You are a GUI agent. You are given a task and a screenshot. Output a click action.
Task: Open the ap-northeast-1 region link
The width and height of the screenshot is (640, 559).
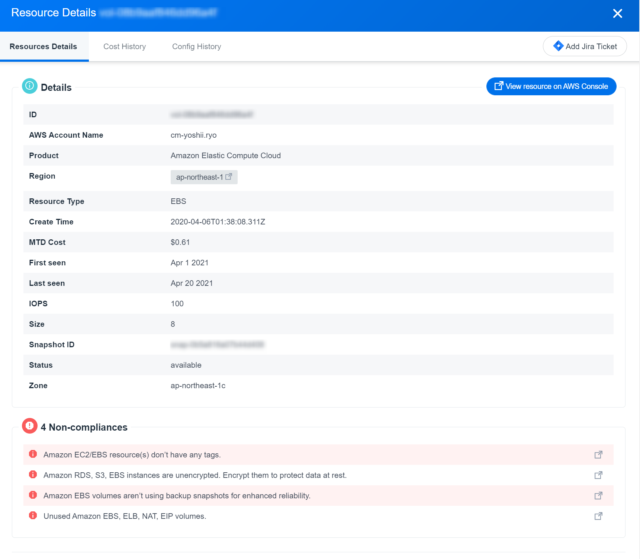coord(204,177)
